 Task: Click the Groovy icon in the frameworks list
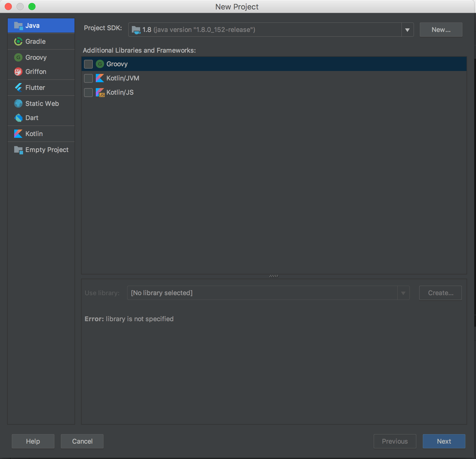[x=100, y=64]
